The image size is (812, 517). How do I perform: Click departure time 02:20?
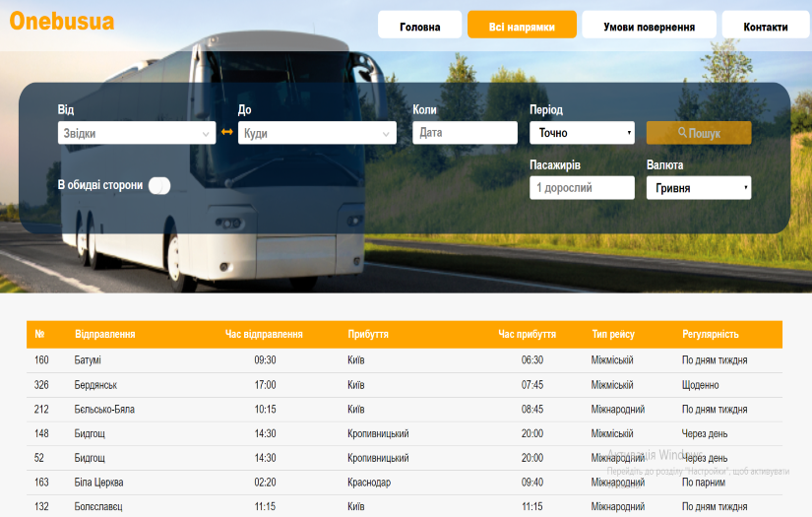[x=265, y=483]
